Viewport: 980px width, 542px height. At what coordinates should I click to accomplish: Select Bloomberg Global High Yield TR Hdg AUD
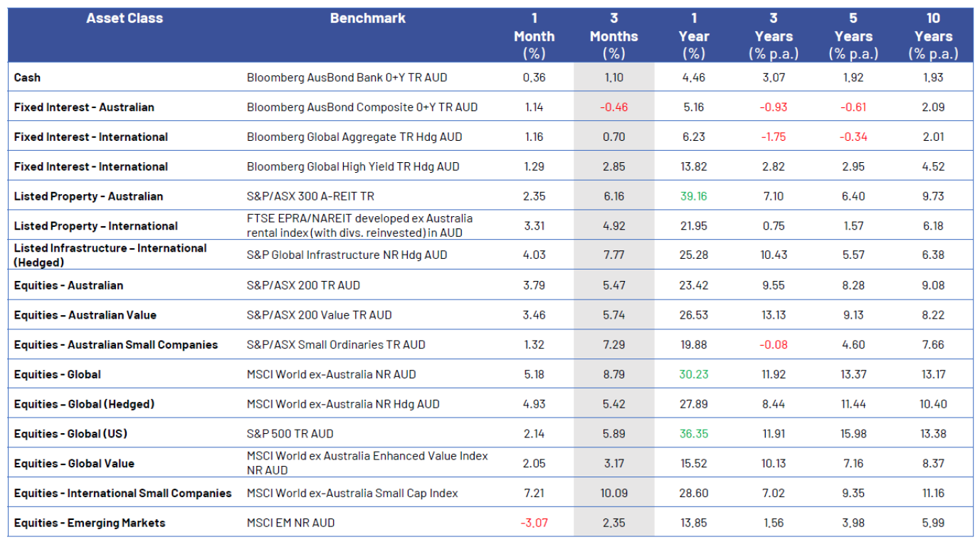pos(353,166)
